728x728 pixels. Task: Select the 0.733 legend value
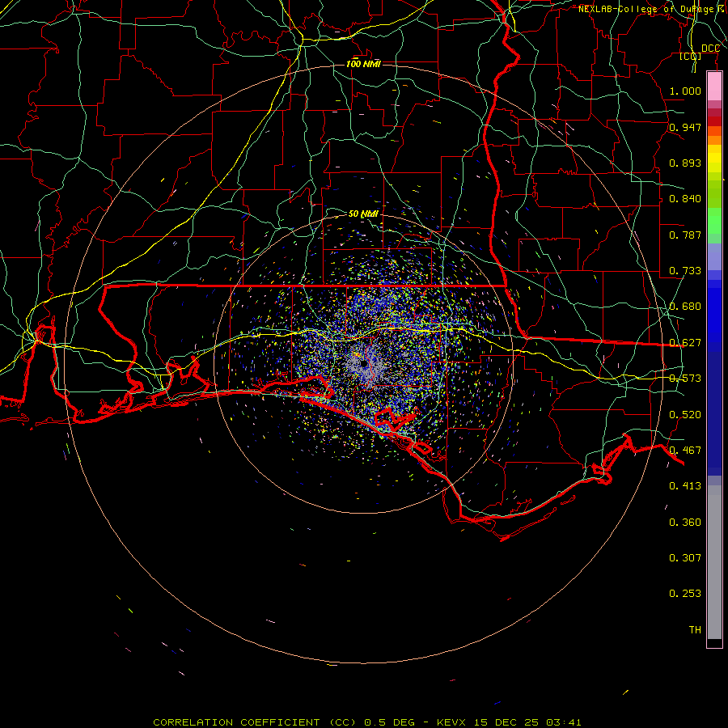point(685,270)
